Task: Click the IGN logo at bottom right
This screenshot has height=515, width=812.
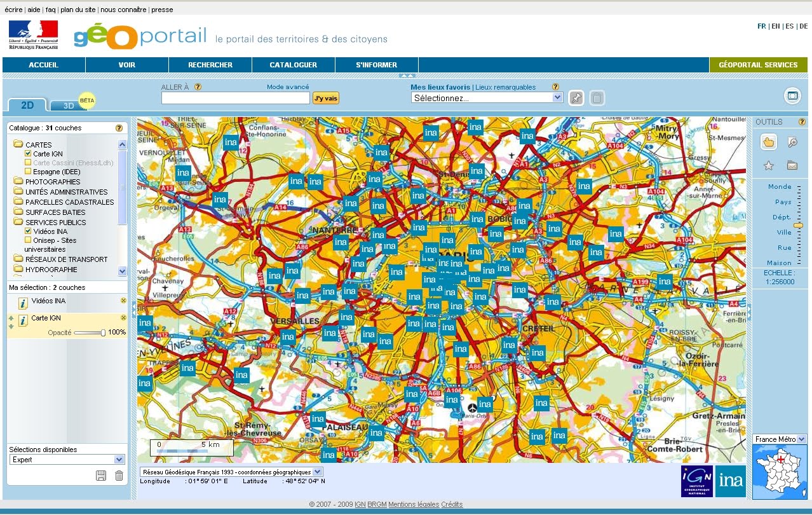Action: [x=696, y=481]
